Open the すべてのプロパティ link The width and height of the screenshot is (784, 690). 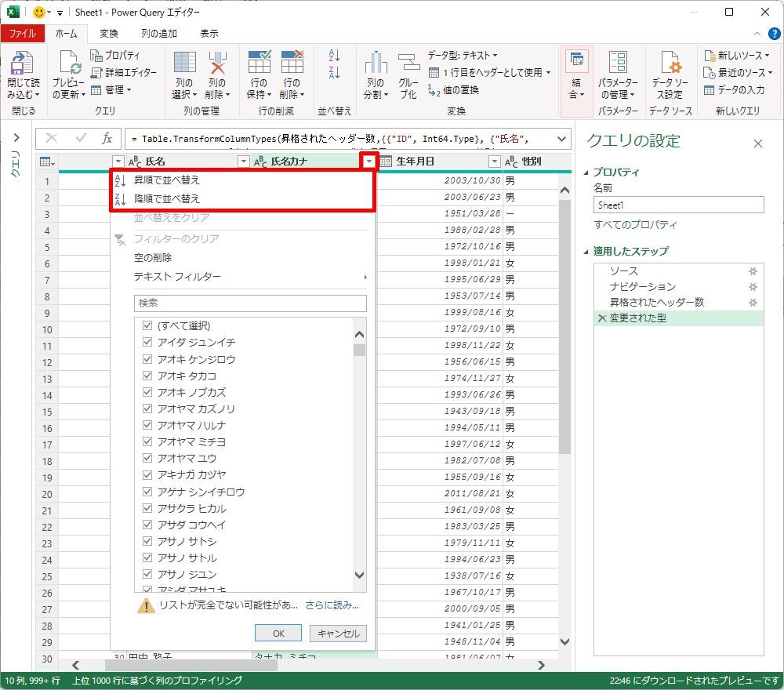pos(635,224)
